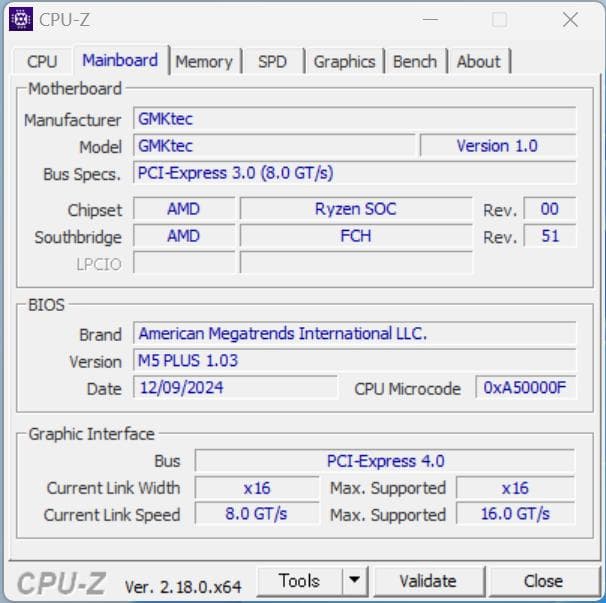Click the Bus value PCI-Express 4.0

coord(385,461)
